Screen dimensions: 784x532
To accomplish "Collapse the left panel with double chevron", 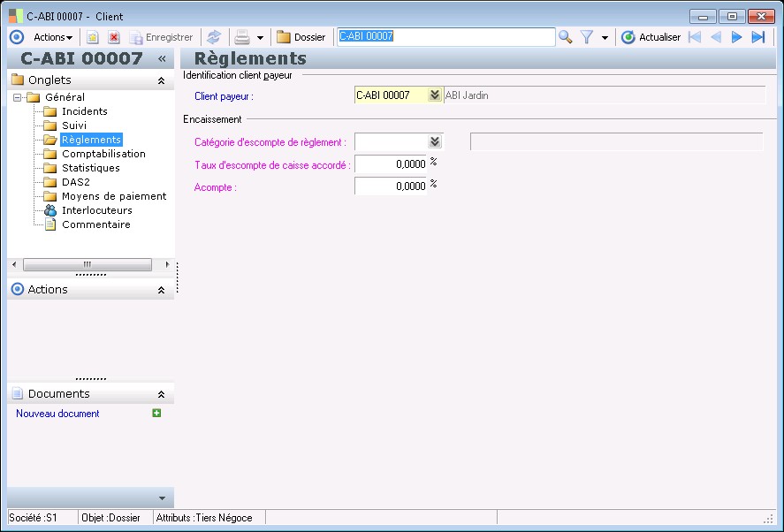I will click(x=162, y=58).
